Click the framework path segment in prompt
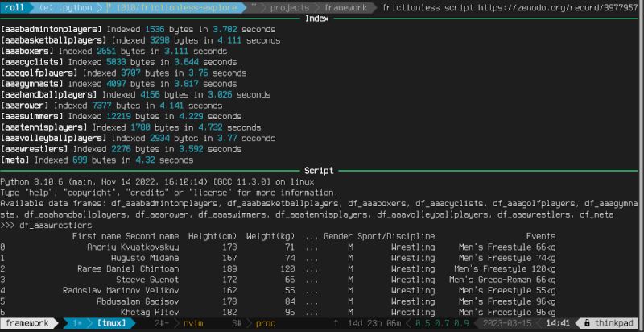Screen dimensions: 644x332 (x=345, y=8)
